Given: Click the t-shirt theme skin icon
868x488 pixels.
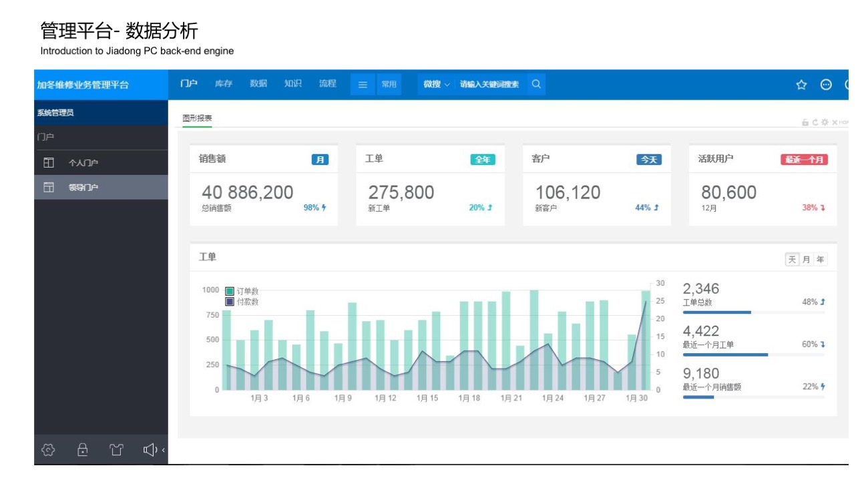Looking at the screenshot, I should pyautogui.click(x=117, y=450).
